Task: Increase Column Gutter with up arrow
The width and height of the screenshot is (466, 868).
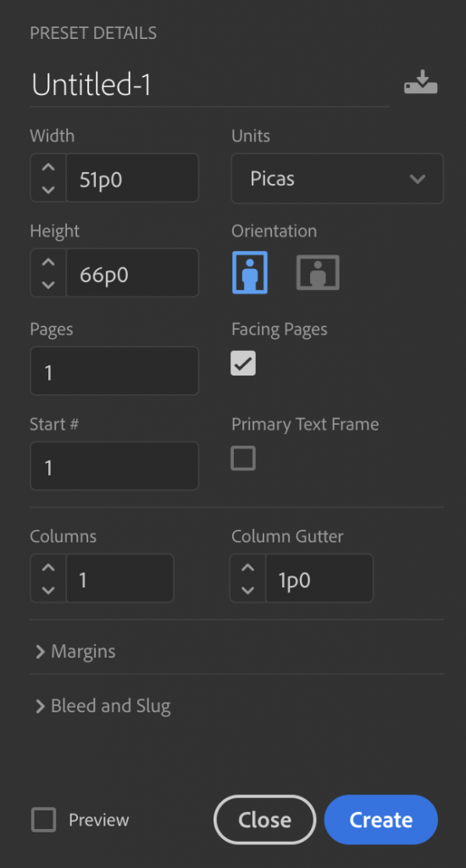Action: tap(248, 567)
